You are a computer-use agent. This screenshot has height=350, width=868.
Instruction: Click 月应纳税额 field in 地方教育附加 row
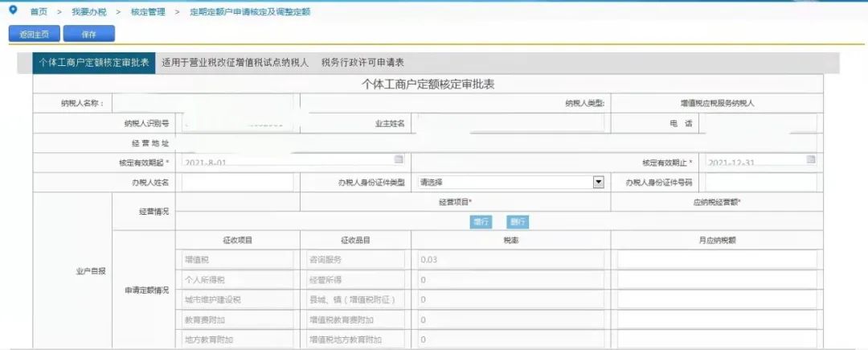pyautogui.click(x=717, y=340)
